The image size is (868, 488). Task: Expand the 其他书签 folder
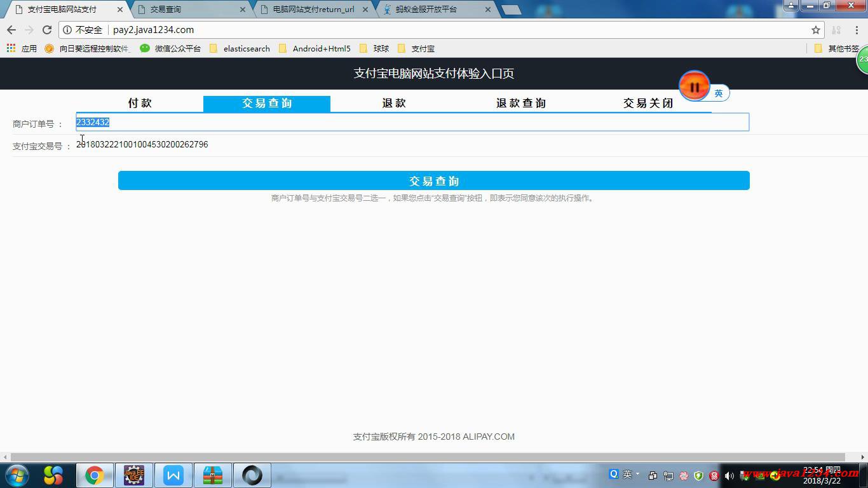point(837,48)
